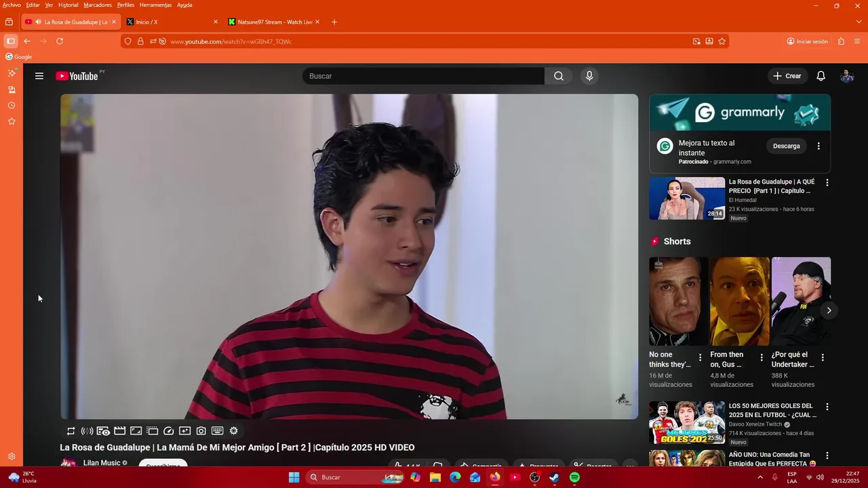The width and height of the screenshot is (868, 488).
Task: Open the Historial menu
Action: 68,5
